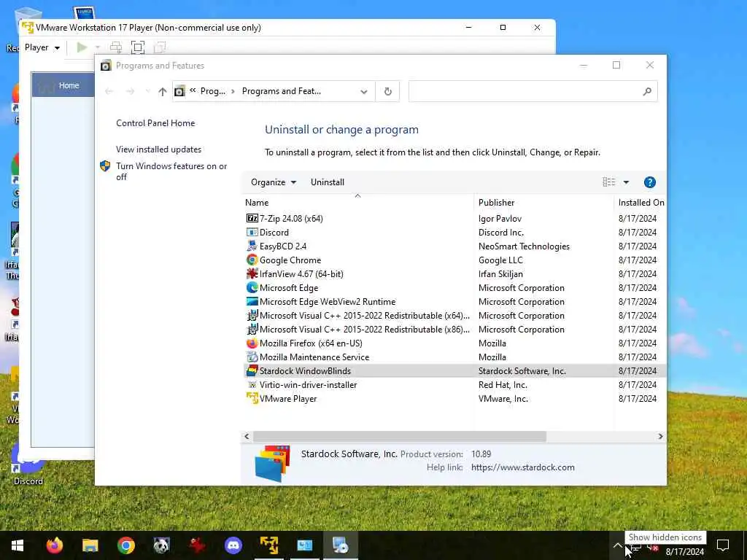The height and width of the screenshot is (560, 747).
Task: Open the Organize dropdown menu
Action: point(274,182)
